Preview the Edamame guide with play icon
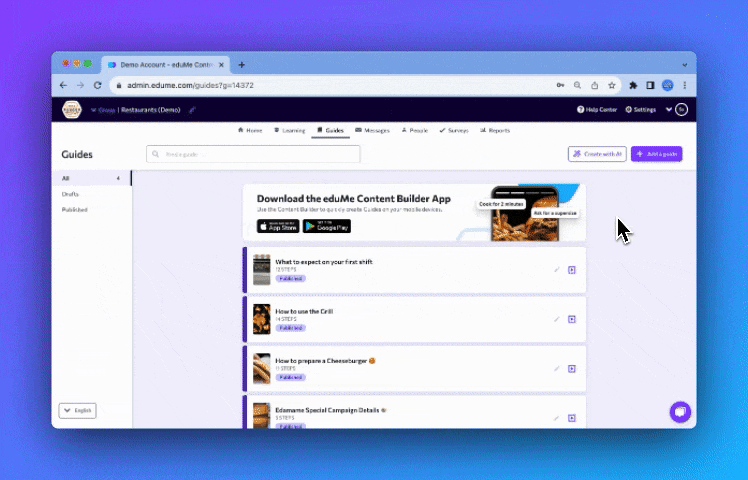The width and height of the screenshot is (748, 480). pos(572,418)
